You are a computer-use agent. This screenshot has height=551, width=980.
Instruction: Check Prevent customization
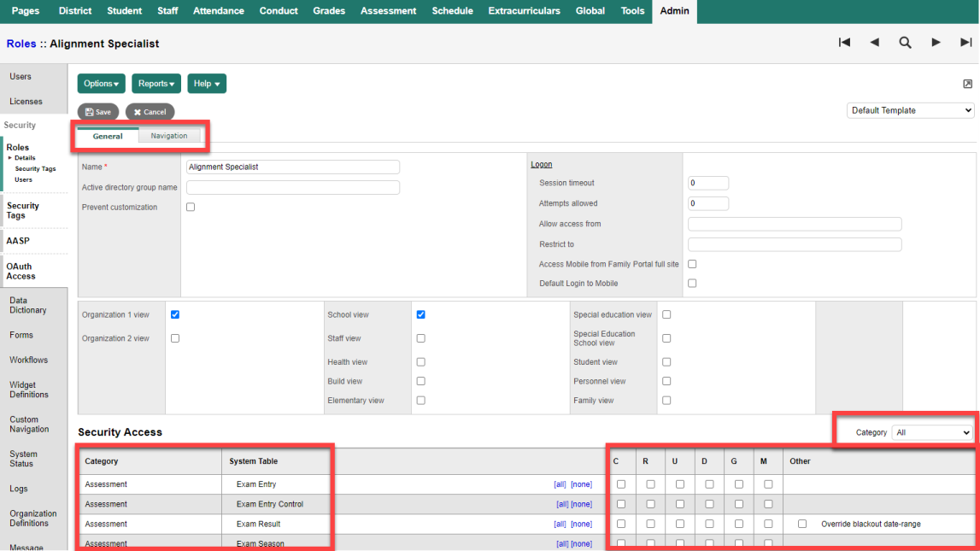pyautogui.click(x=189, y=206)
